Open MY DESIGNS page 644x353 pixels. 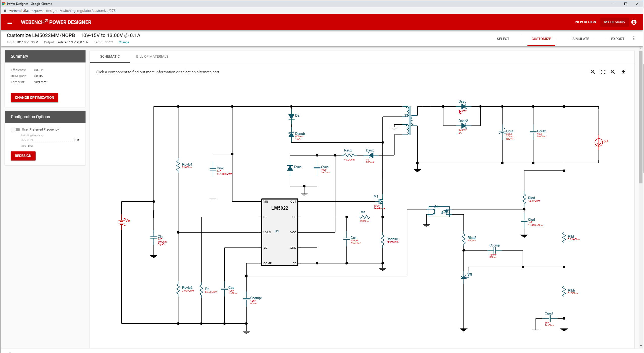point(614,22)
